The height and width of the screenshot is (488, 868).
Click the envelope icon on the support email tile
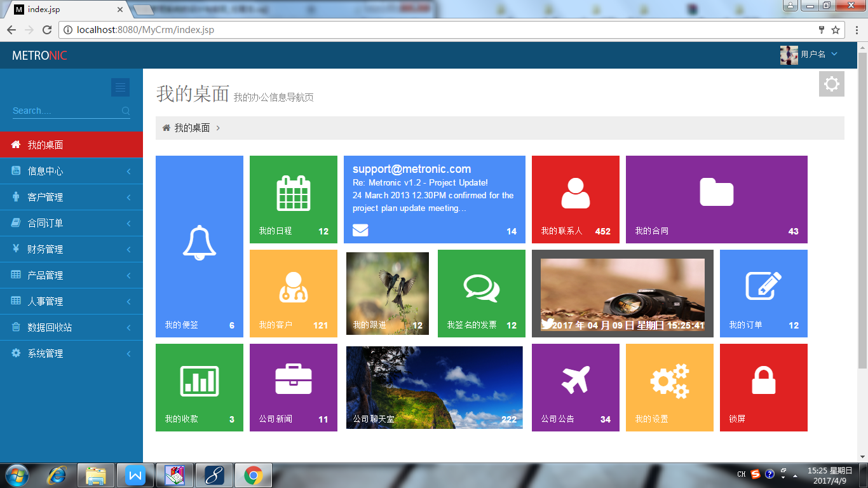pyautogui.click(x=360, y=230)
